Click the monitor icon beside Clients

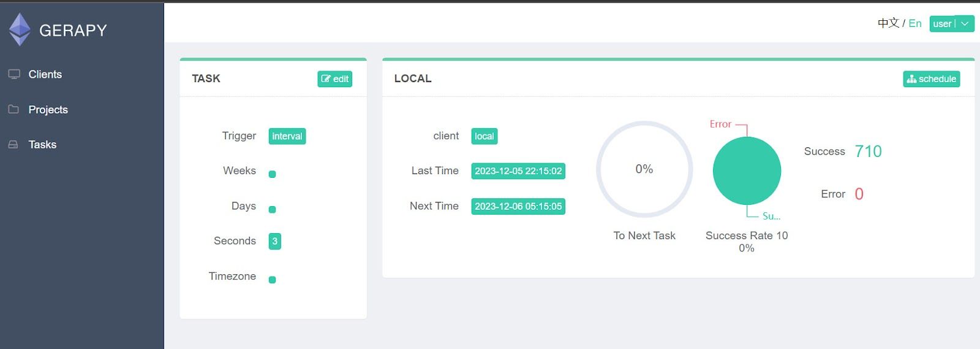14,74
